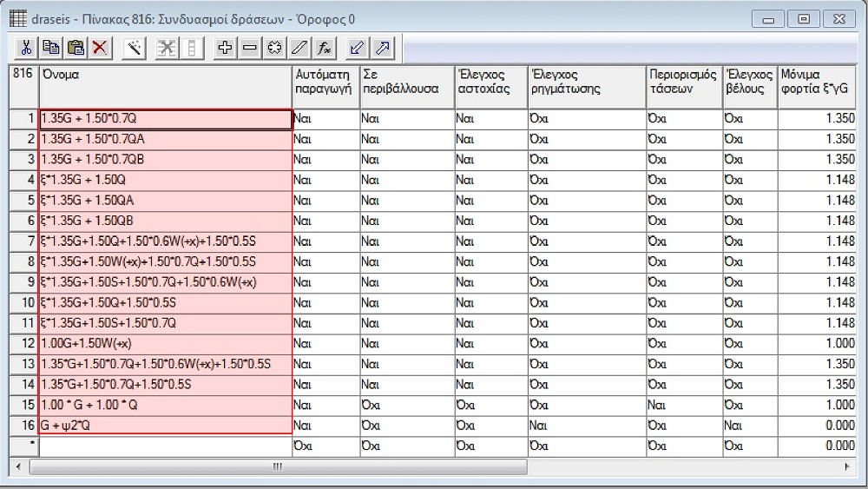Click the Όνομα column header

point(165,87)
